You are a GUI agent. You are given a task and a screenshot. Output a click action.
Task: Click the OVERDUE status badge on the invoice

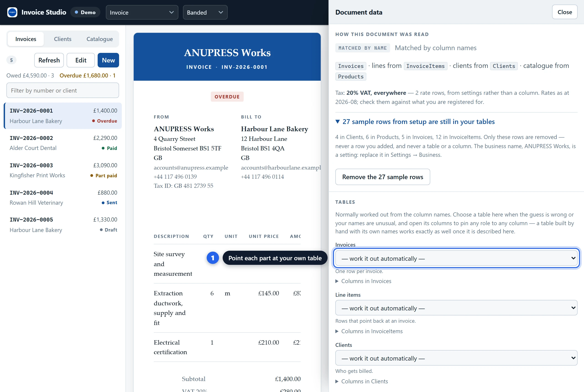[x=227, y=97]
